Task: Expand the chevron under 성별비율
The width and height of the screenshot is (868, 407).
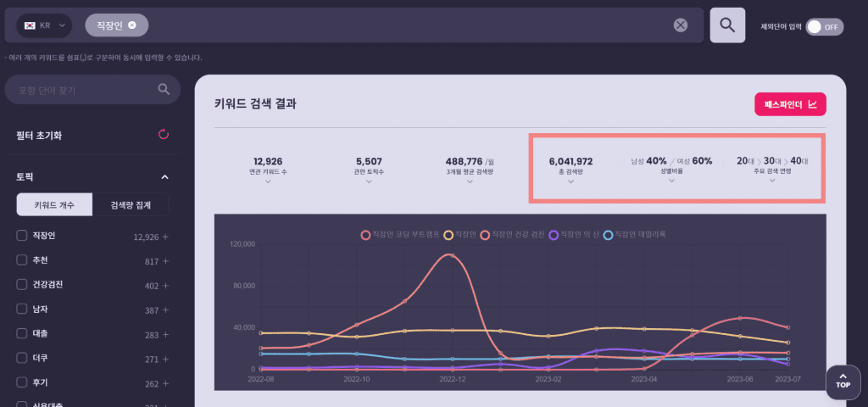Action: 671,181
